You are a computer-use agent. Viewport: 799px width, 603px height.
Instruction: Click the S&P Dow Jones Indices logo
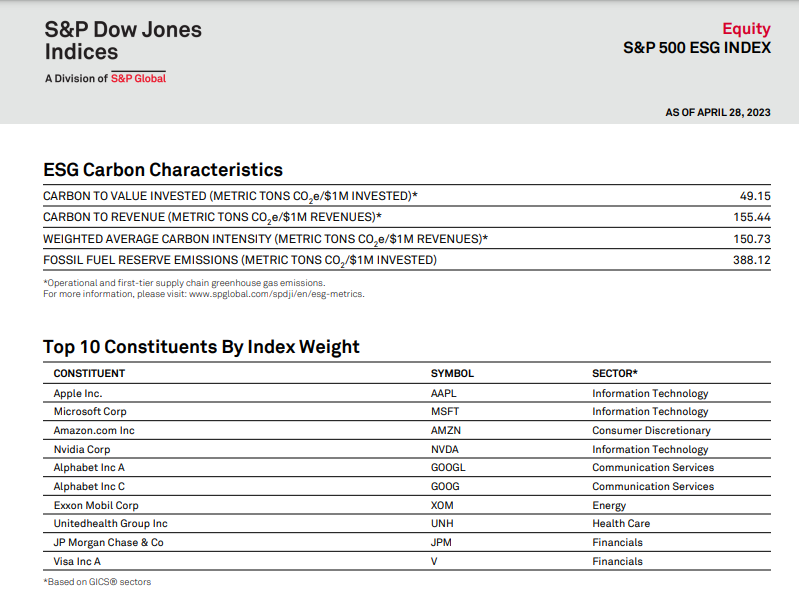pos(123,41)
